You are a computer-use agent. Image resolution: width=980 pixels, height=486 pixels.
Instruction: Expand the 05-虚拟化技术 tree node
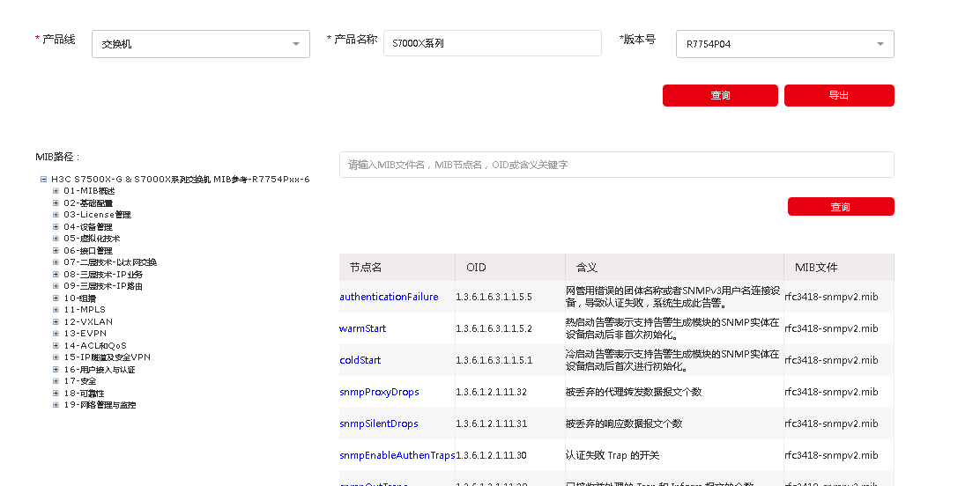56,239
